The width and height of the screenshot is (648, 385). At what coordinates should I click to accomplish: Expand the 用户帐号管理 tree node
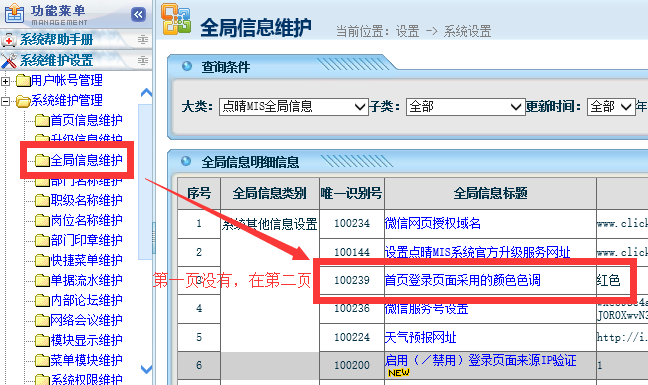[5, 81]
